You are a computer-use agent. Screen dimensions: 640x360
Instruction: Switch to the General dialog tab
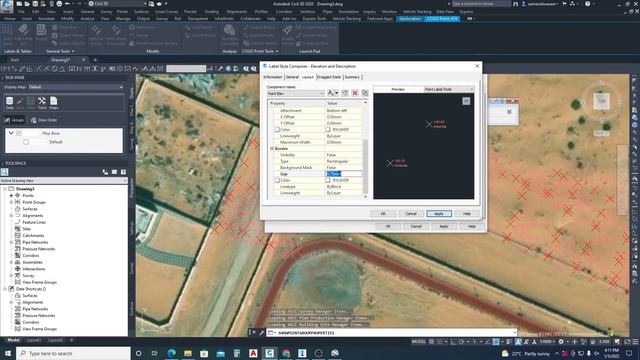tap(292, 77)
